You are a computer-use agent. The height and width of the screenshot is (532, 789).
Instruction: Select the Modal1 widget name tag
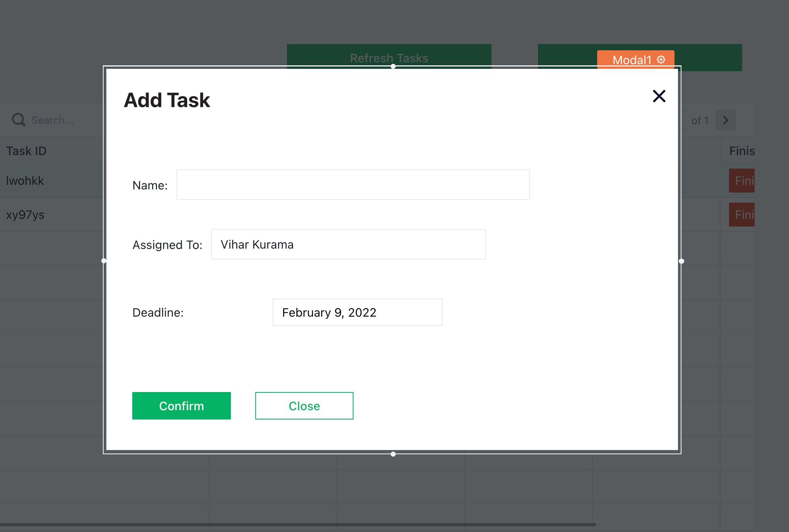pyautogui.click(x=632, y=60)
